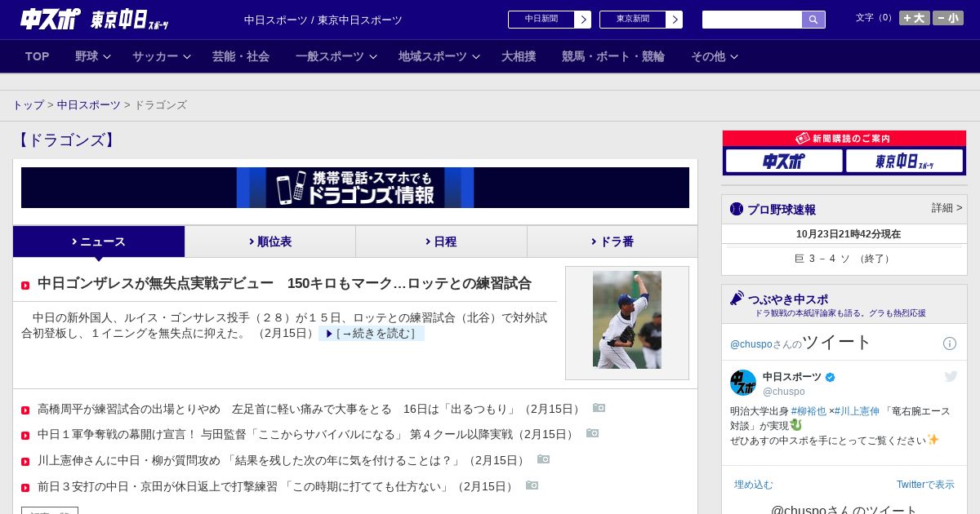This screenshot has height=514, width=980.
Task: Click camera icon beside 川上憲伸 article
Action: 544,459
